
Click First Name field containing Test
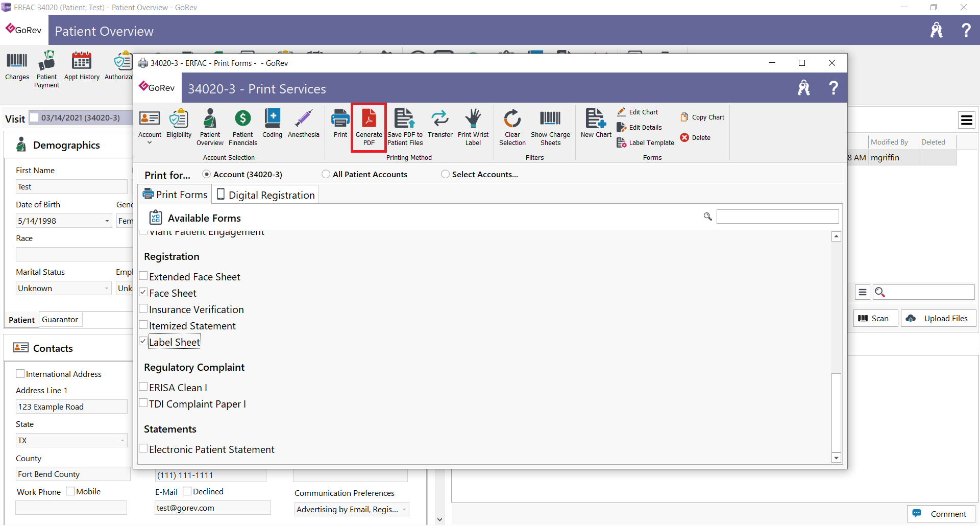coord(71,187)
